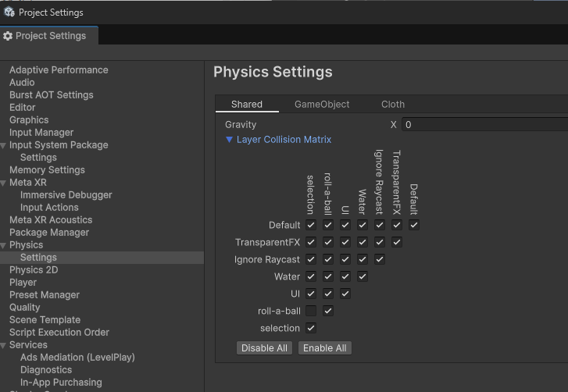Collapse the Services tree node
This screenshot has width=568, height=392.
tap(4, 346)
